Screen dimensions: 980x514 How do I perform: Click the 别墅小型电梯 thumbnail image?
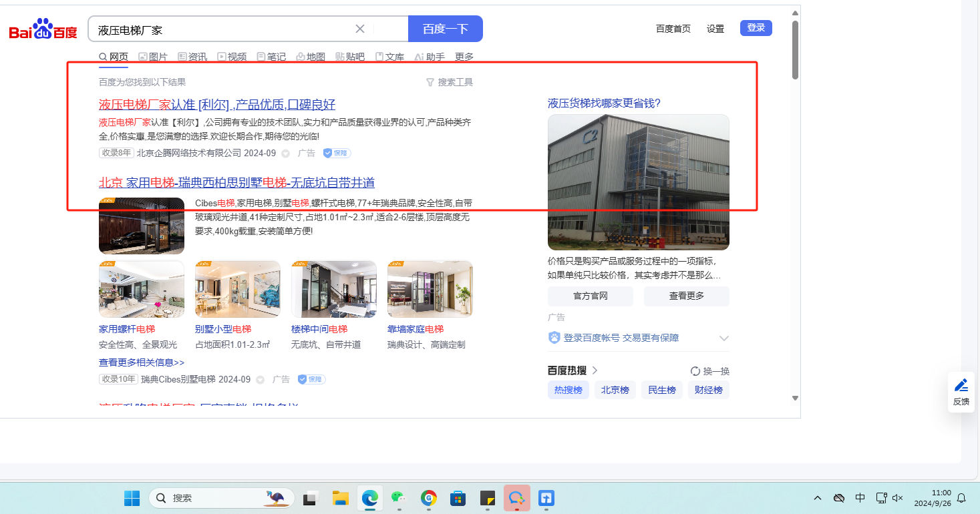[x=238, y=289]
